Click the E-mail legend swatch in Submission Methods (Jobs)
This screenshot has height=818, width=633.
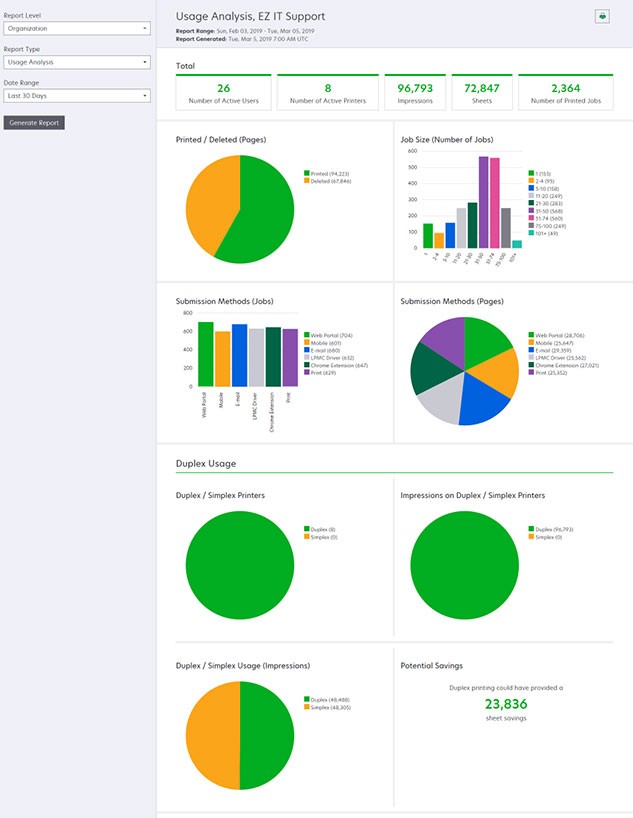[307, 351]
